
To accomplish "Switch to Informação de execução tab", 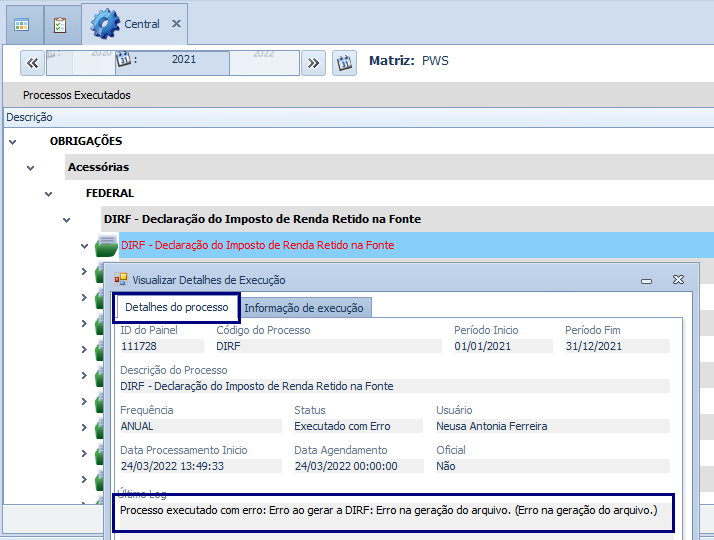I will (304, 308).
